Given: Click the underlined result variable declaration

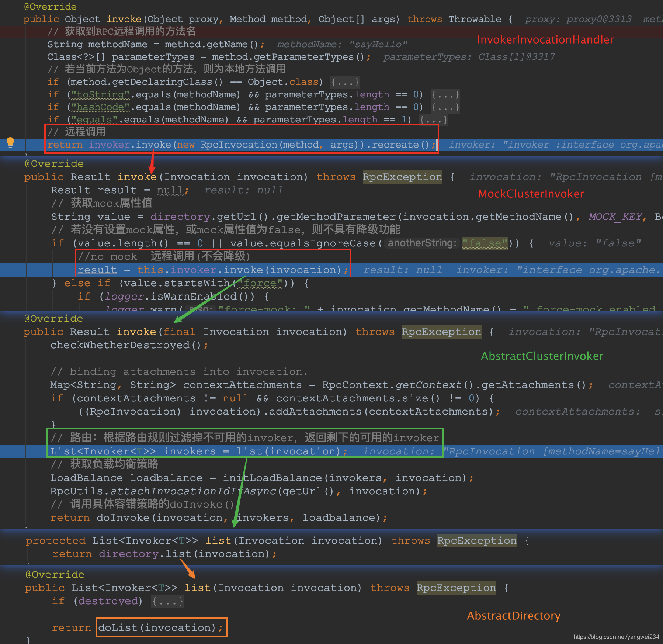Looking at the screenshot, I should [117, 190].
